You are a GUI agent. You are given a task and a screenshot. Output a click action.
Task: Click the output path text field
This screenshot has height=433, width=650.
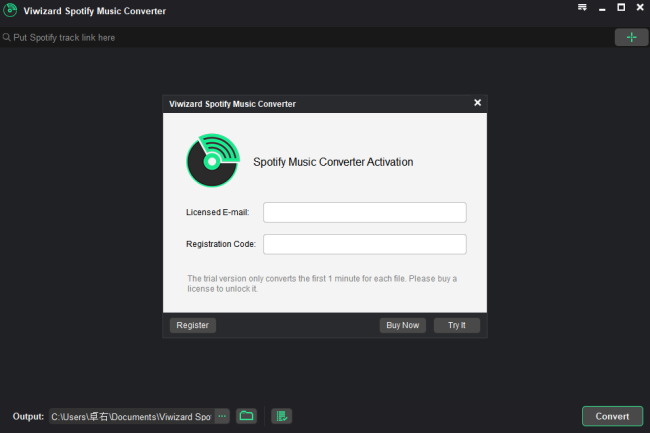[x=132, y=416]
